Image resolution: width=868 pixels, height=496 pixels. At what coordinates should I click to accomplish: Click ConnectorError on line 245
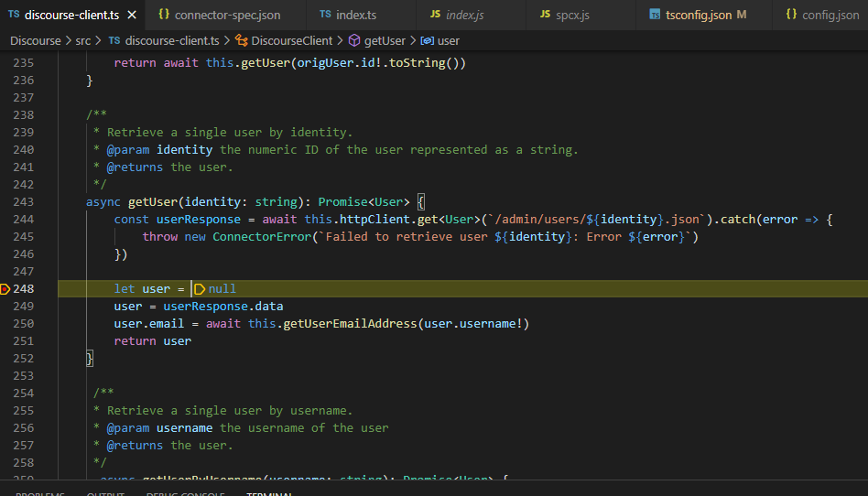click(262, 236)
